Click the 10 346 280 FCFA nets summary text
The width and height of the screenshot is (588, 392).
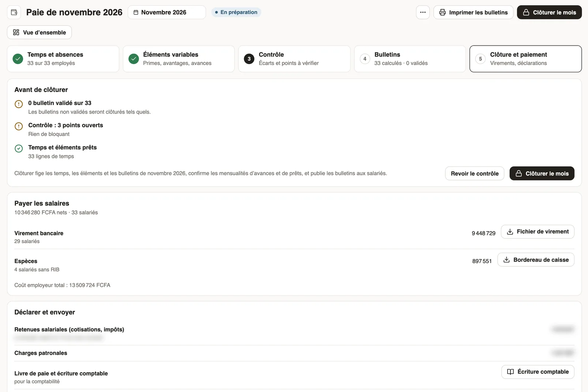41,212
